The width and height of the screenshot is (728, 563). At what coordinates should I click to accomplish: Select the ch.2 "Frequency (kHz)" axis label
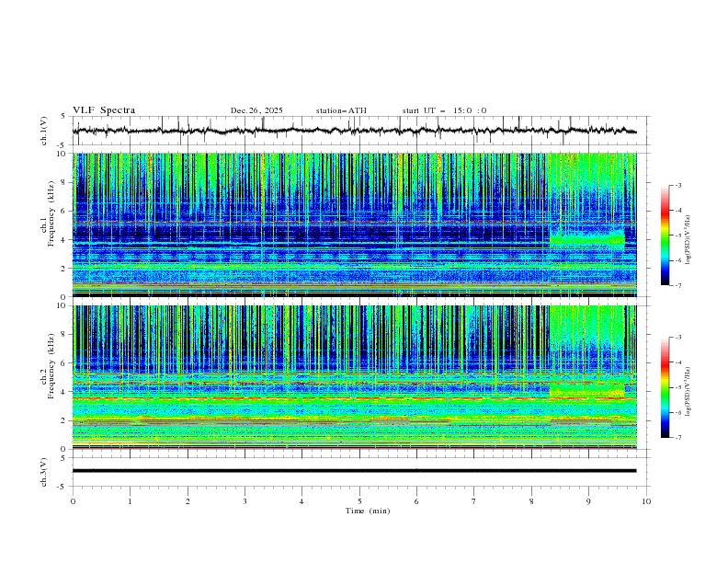(x=51, y=365)
